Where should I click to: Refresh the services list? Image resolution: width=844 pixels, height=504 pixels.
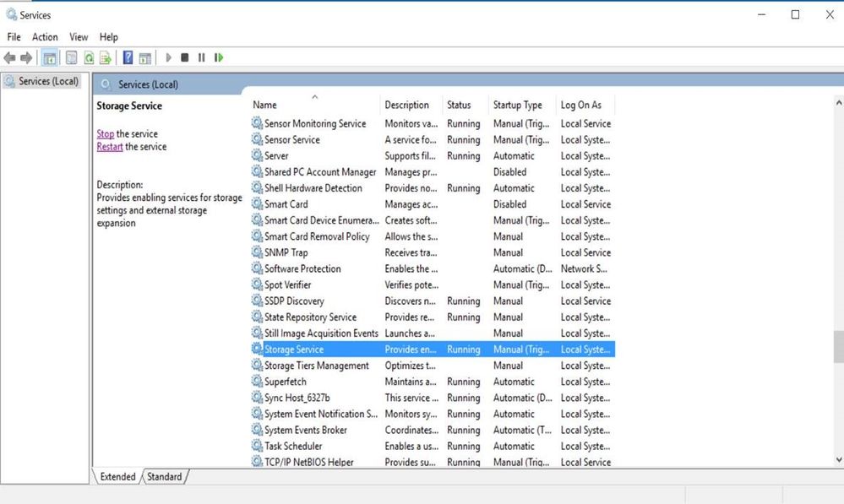[x=89, y=57]
